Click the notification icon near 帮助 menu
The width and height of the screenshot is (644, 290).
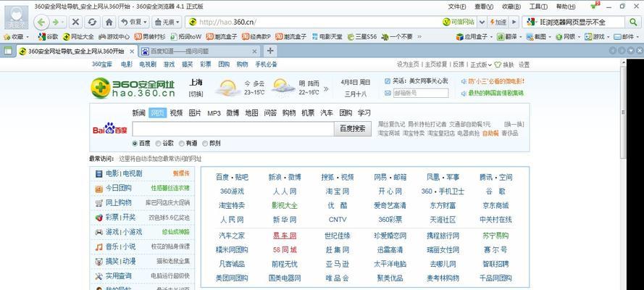(x=594, y=5)
